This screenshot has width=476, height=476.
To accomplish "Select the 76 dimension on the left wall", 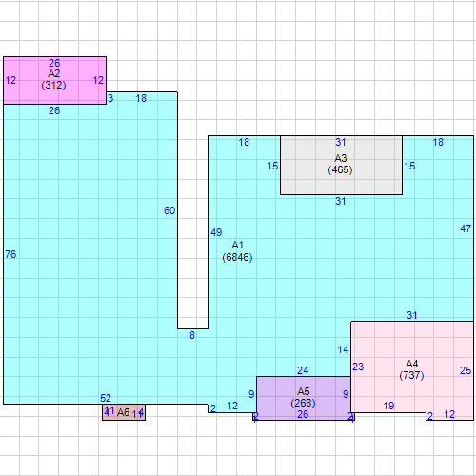I will coord(10,254).
